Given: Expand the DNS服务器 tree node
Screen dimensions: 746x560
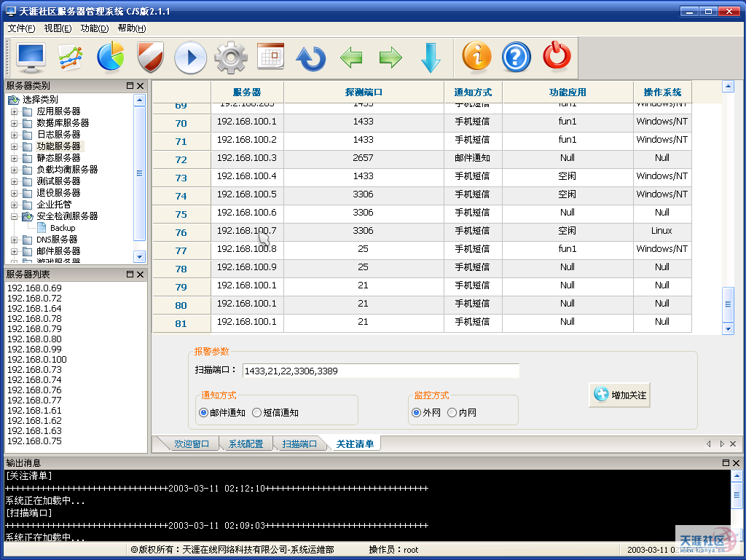Looking at the screenshot, I should click(15, 240).
